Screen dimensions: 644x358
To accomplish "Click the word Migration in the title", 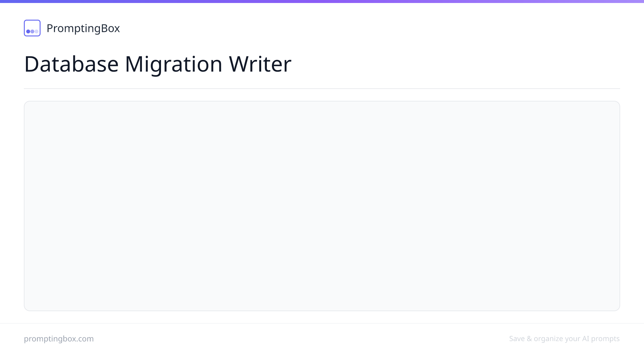I will [x=174, y=64].
